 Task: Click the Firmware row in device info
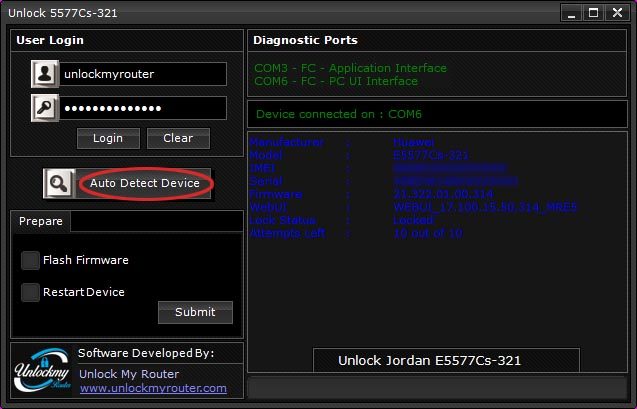pos(371,194)
